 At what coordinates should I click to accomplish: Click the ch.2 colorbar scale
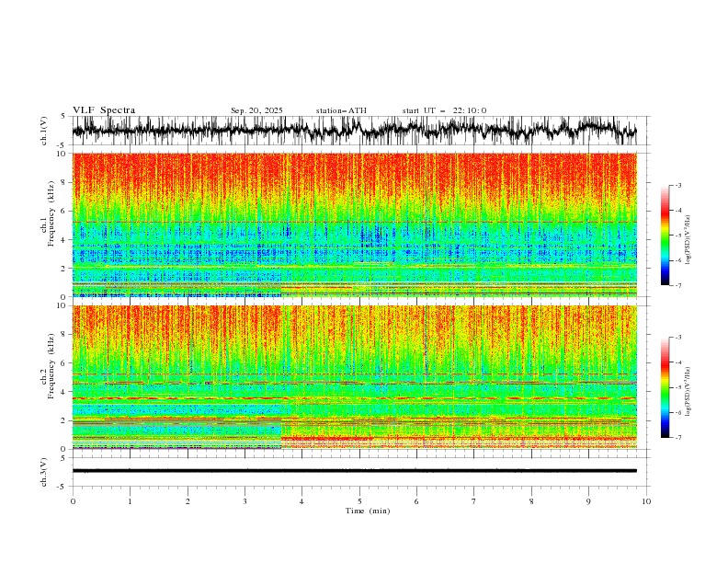[665, 387]
